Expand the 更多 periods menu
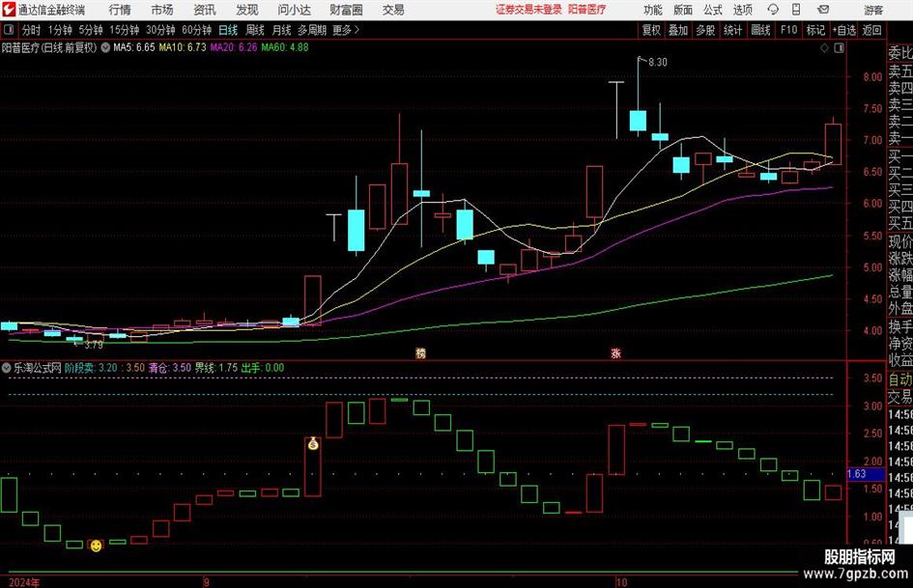The height and width of the screenshot is (588, 913). click(346, 30)
